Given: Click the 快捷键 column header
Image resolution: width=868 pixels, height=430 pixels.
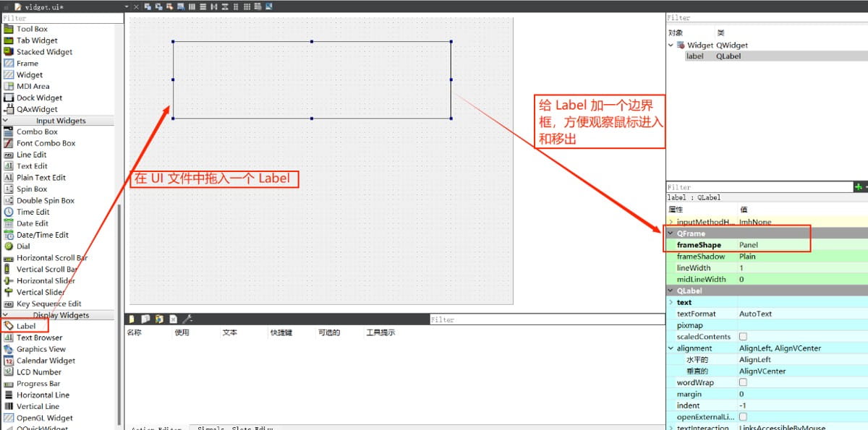Looking at the screenshot, I should point(281,332).
